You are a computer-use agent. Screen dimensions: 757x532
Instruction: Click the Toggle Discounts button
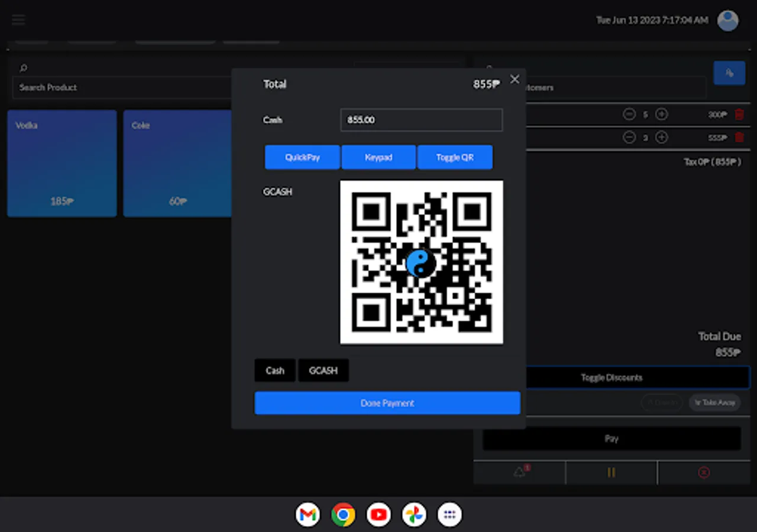click(x=638, y=377)
